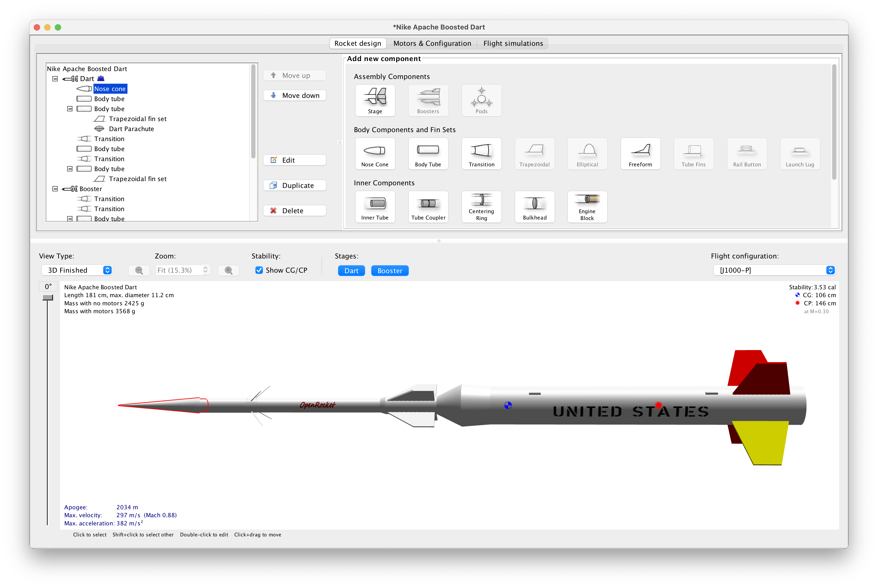Click the Duplicate button
This screenshot has width=878, height=588.
(294, 186)
